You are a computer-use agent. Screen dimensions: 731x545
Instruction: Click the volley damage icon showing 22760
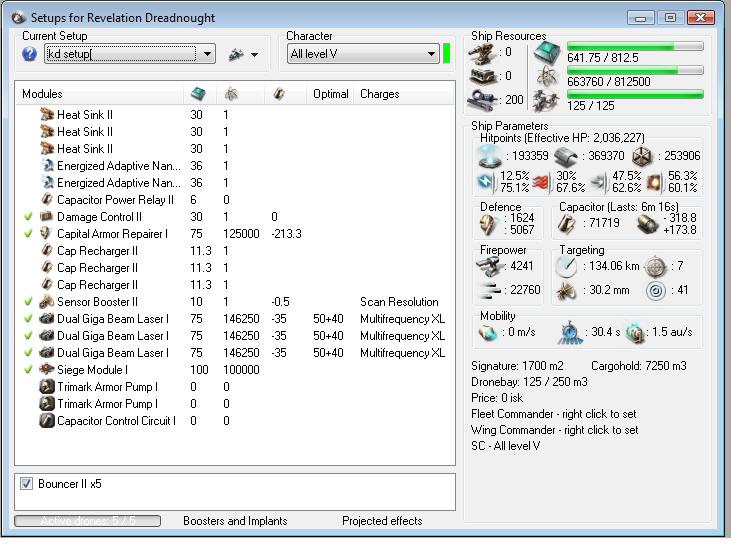click(490, 290)
